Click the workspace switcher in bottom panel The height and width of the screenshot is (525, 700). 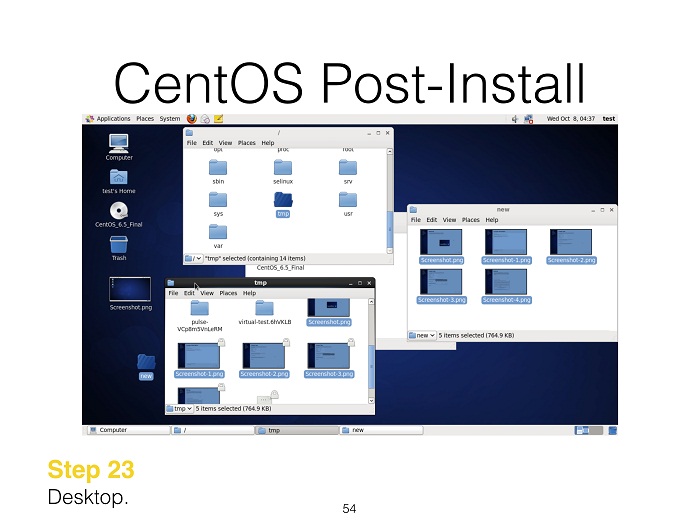pos(588,430)
